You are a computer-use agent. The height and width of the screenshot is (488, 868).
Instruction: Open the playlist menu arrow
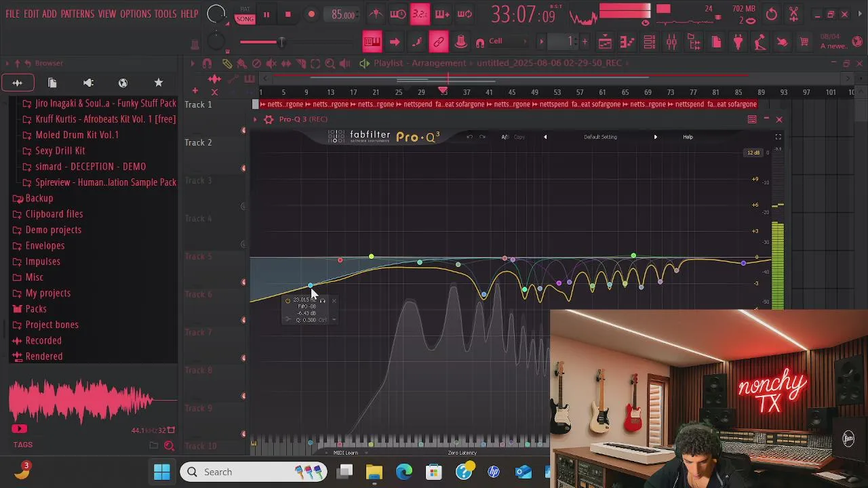pyautogui.click(x=193, y=63)
